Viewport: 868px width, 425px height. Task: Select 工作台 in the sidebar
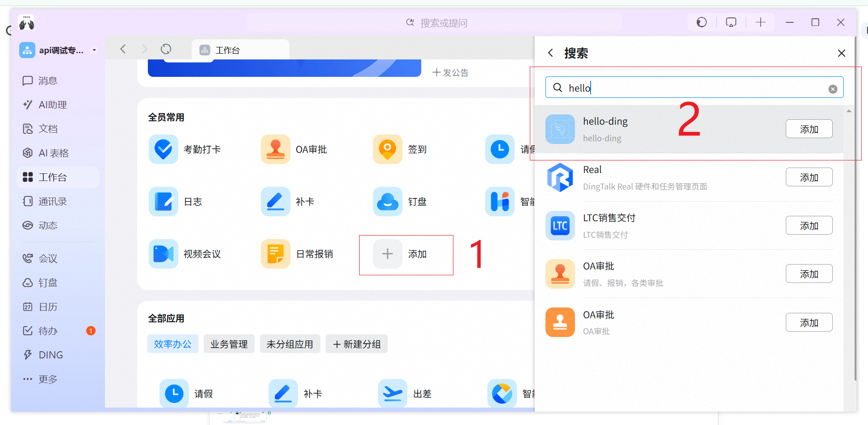tap(58, 177)
